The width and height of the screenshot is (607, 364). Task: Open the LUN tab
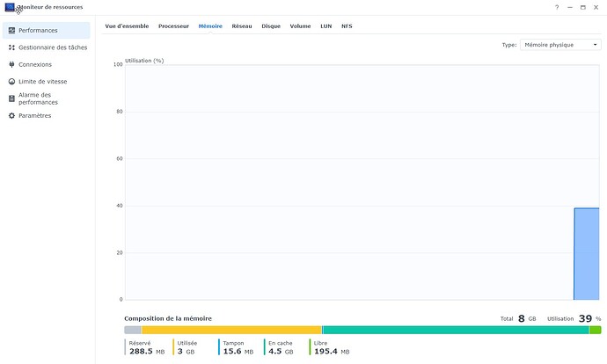tap(325, 26)
